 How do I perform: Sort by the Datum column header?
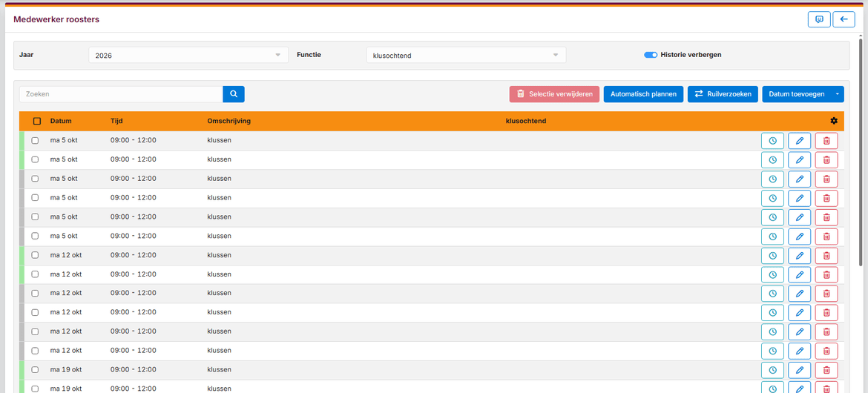(61, 121)
